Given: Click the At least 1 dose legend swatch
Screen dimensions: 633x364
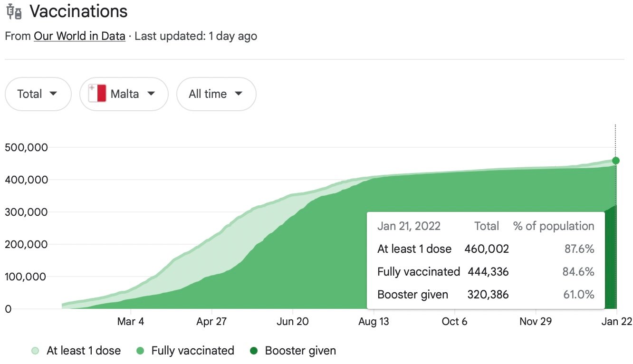Looking at the screenshot, I should point(35,351).
